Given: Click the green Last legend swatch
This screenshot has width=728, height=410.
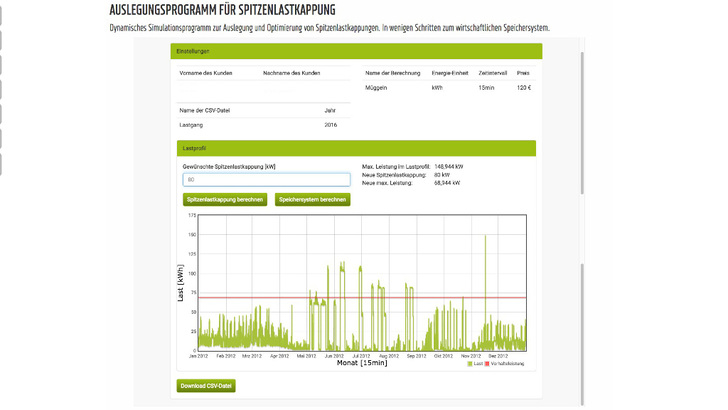Looking at the screenshot, I should [470, 364].
